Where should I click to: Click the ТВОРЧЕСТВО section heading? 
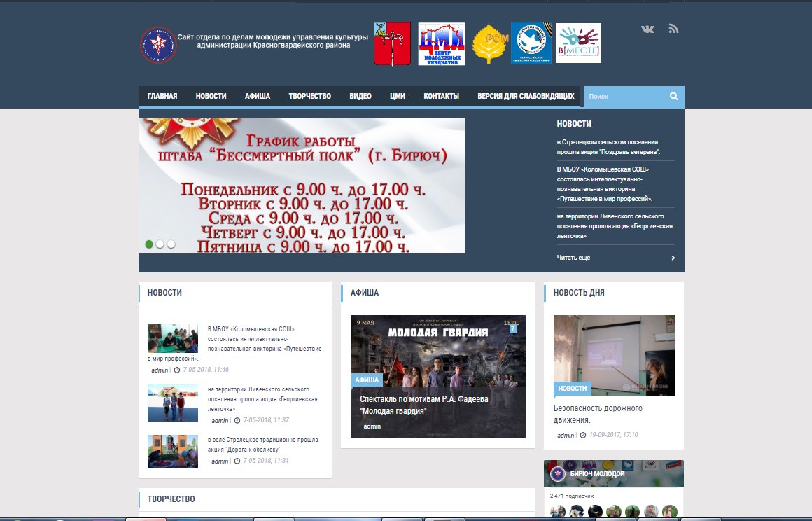(171, 499)
